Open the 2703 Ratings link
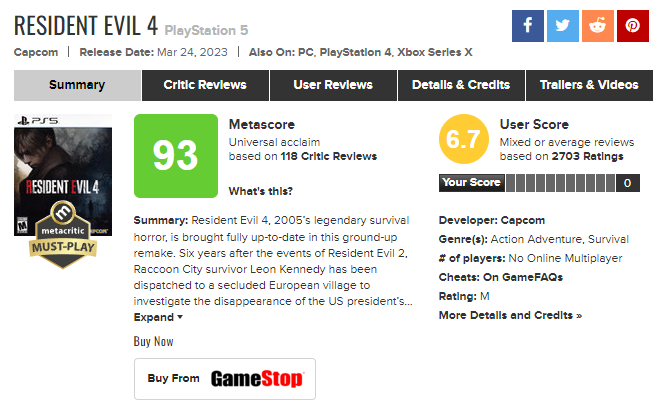This screenshot has height=406, width=661. pos(588,156)
